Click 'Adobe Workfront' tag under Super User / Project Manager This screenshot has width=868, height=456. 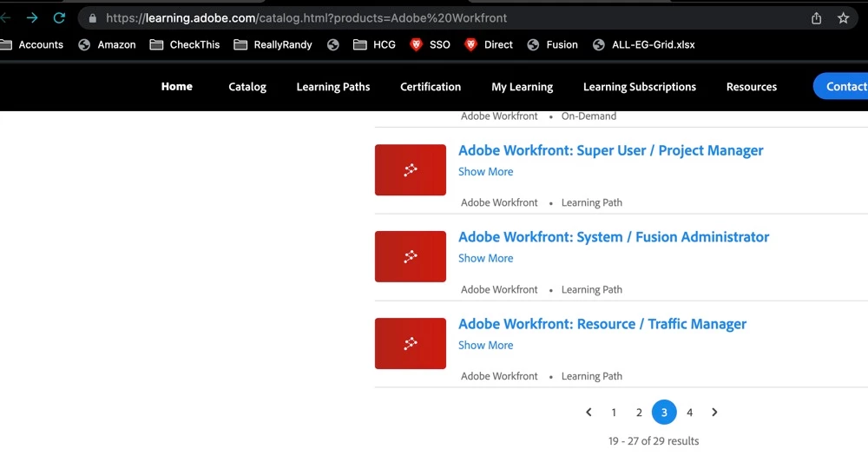(499, 202)
